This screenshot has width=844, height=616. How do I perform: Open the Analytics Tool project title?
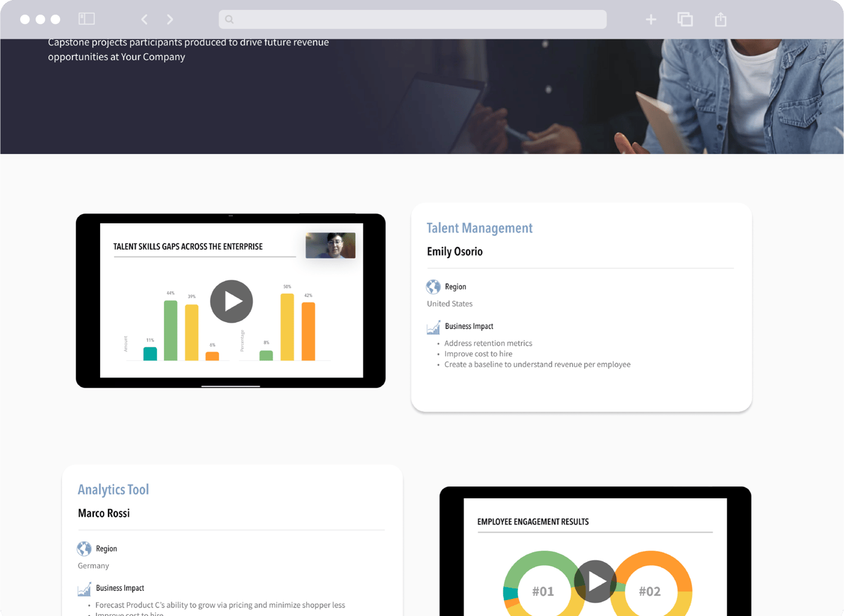coord(114,490)
